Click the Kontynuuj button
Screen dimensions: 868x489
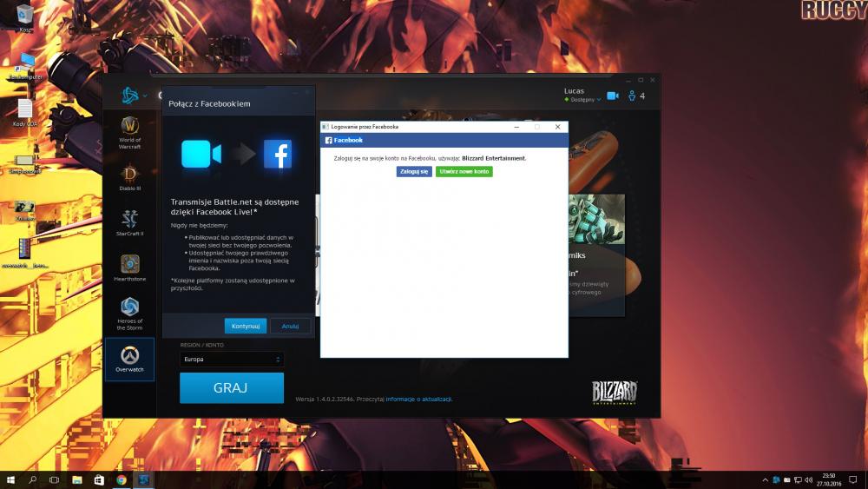click(246, 327)
